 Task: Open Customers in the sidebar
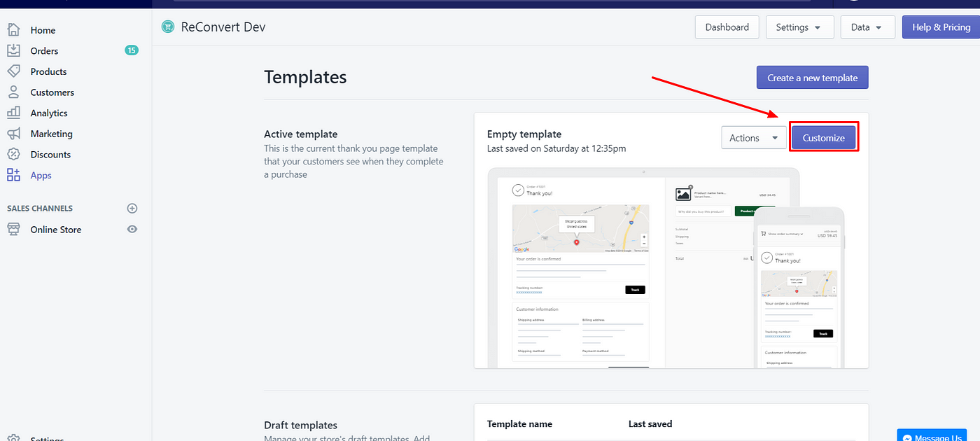(52, 92)
